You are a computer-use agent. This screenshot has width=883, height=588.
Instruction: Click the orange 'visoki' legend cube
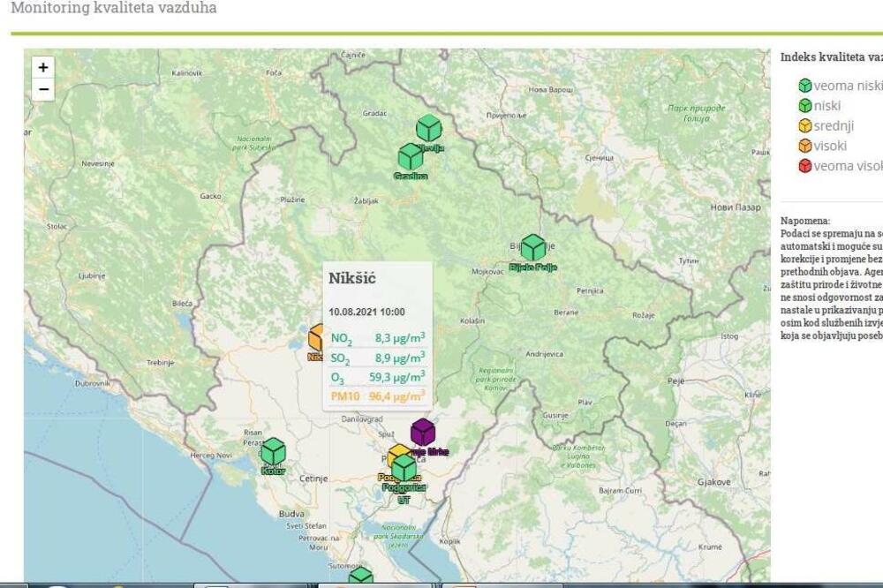coord(804,145)
